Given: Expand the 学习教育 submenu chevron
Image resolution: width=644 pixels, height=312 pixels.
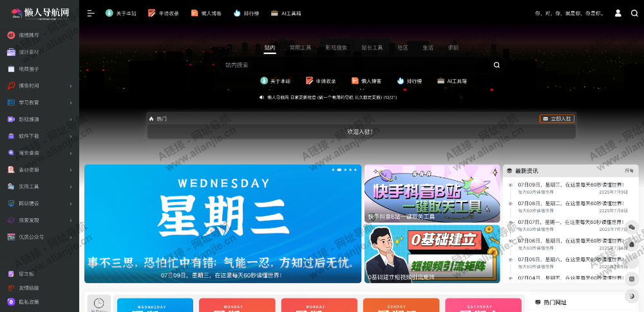Looking at the screenshot, I should pyautogui.click(x=71, y=103).
